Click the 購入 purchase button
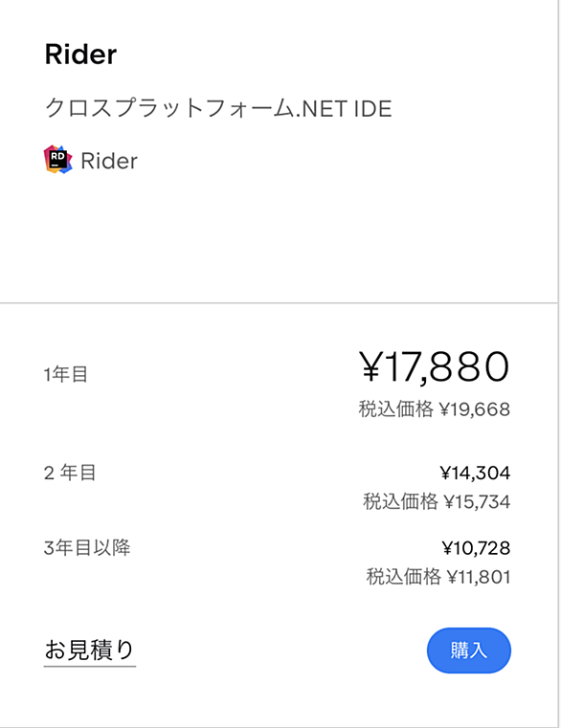Screen dimensions: 561x728 click(468, 650)
